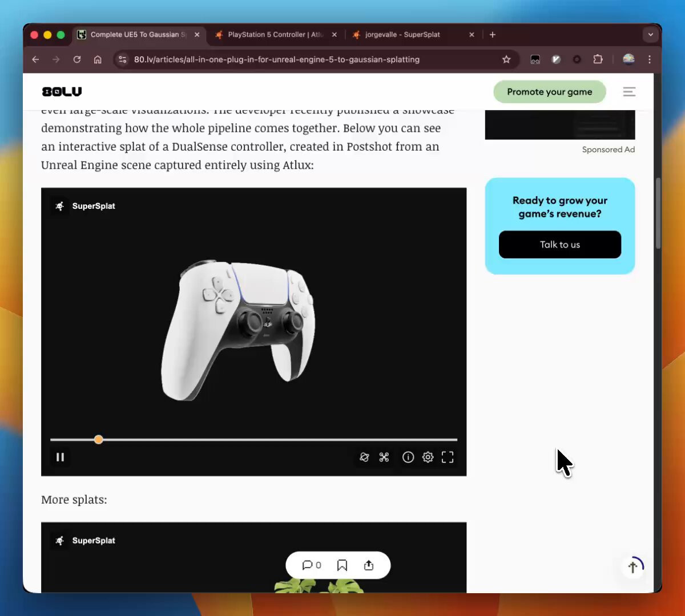Click the Talk to us button
Screen dimensions: 685x616
(x=560, y=245)
